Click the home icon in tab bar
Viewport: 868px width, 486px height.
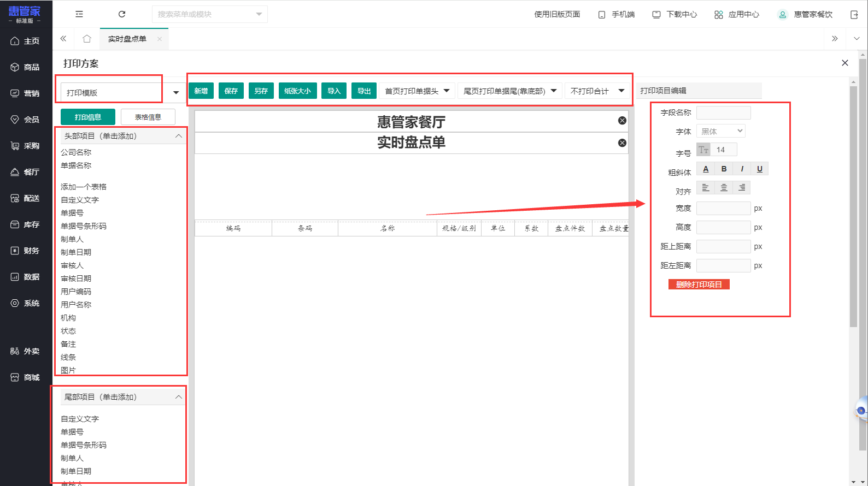click(x=86, y=39)
